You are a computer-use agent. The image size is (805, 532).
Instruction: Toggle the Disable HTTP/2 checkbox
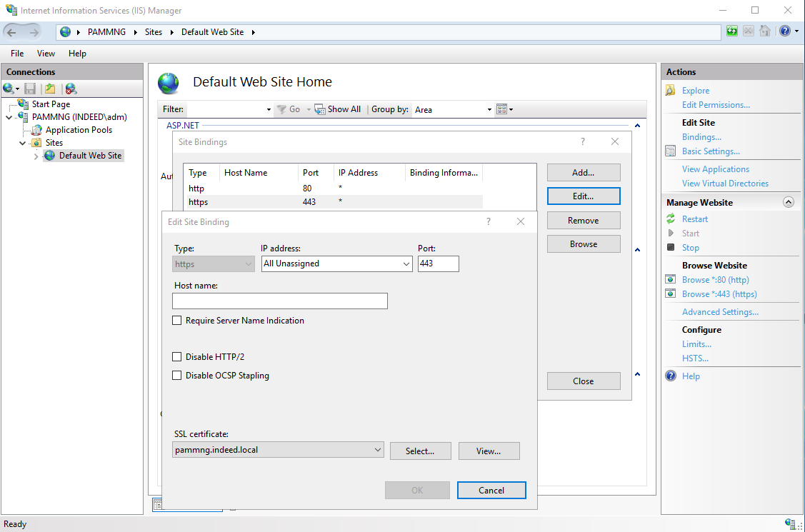(x=177, y=357)
